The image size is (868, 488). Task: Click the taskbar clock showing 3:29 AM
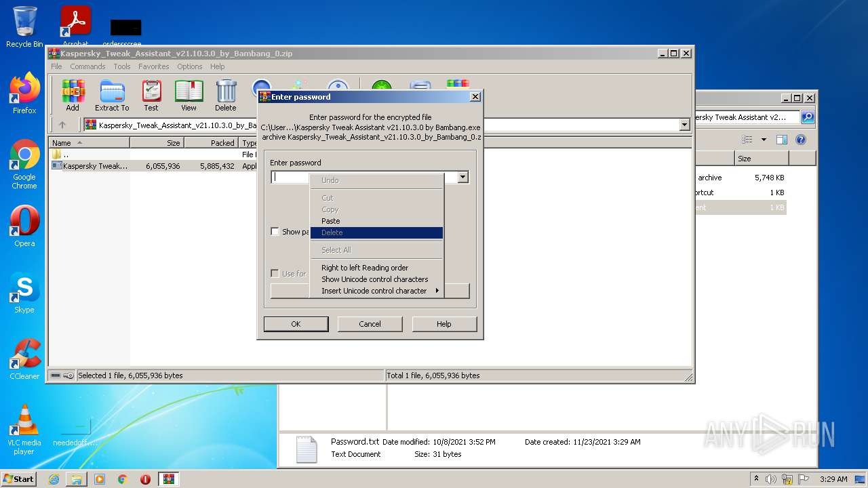(833, 479)
